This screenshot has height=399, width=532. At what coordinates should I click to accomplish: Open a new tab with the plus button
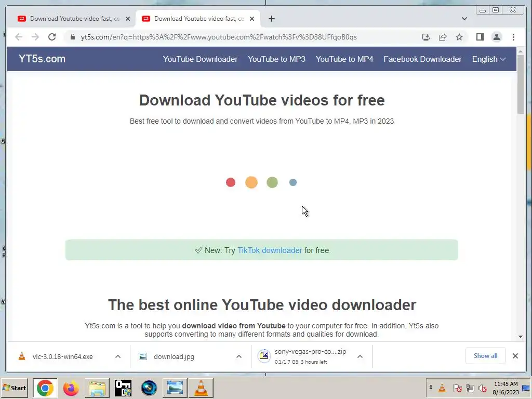point(271,19)
